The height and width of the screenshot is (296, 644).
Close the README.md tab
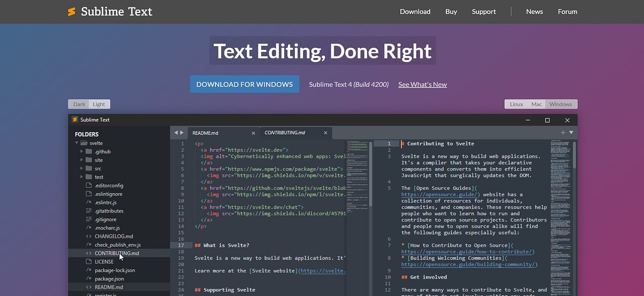pyautogui.click(x=254, y=133)
